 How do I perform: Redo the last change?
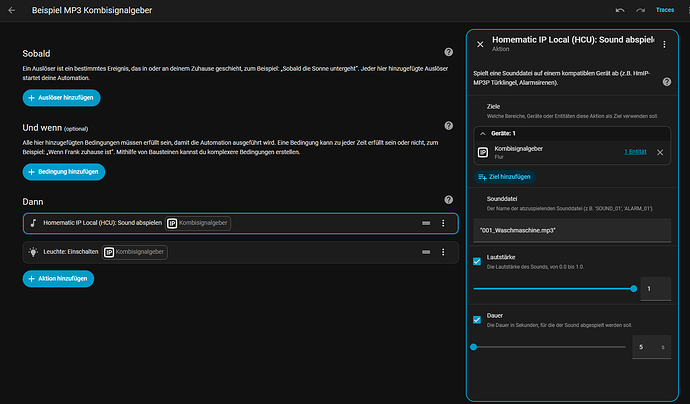click(640, 10)
